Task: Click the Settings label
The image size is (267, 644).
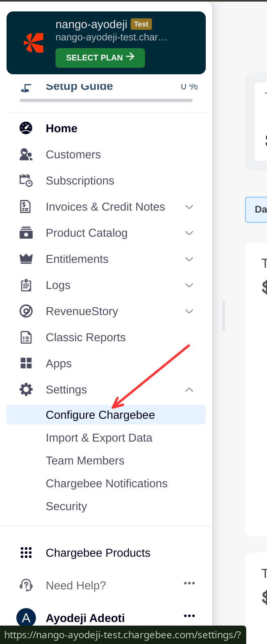Action: tap(66, 389)
